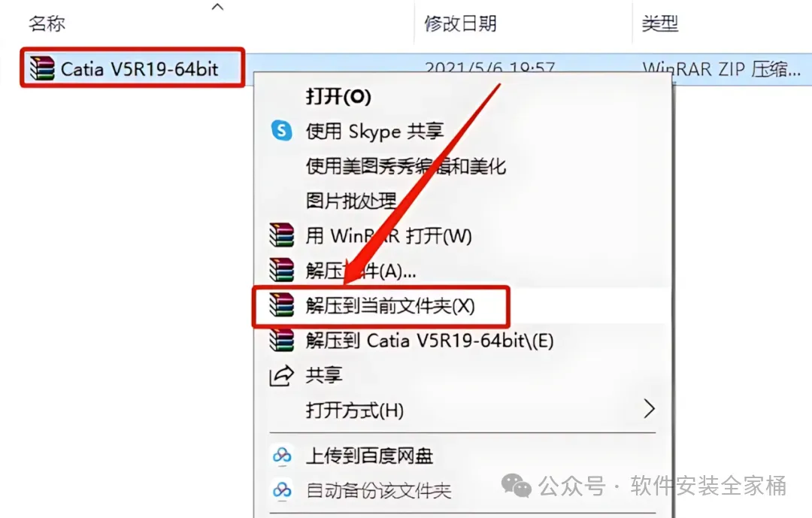812x518 pixels.
Task: Click the Baidu Netdisk icon beside 自动备份该文件夹
Action: 282,490
